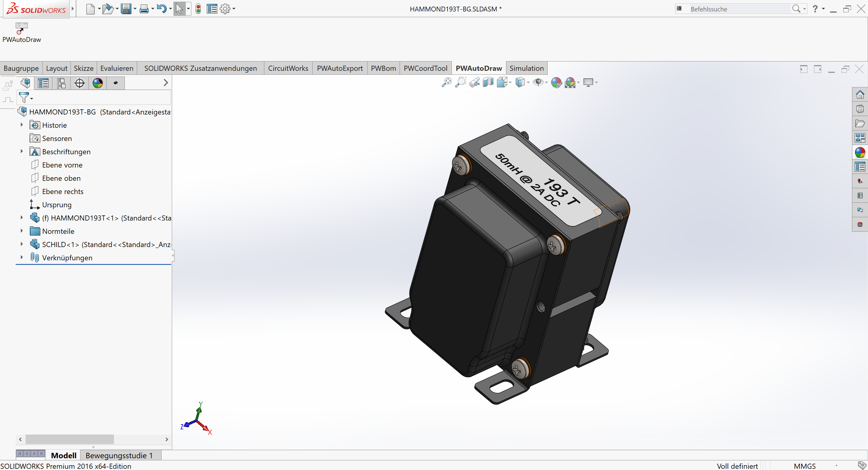The image size is (868, 470).
Task: Expand the HAMMOND193T<1> component node
Action: [x=22, y=218]
